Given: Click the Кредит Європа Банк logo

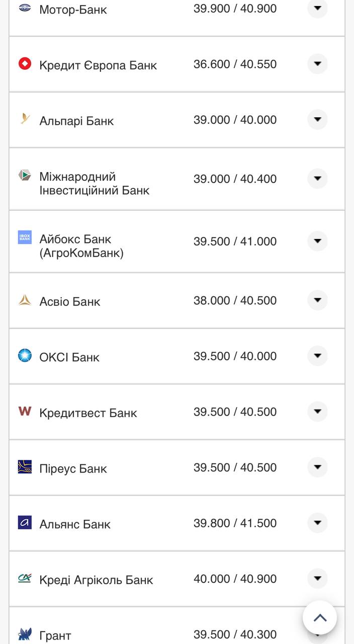Looking at the screenshot, I should [25, 64].
